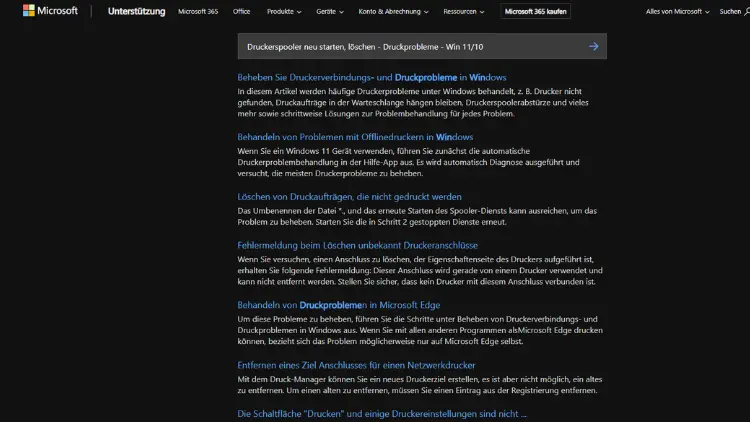Viewport: 750px width, 422px height.
Task: Open 'Behandeln von Druckproblemen in Microsoft Edge'
Action: coord(339,305)
